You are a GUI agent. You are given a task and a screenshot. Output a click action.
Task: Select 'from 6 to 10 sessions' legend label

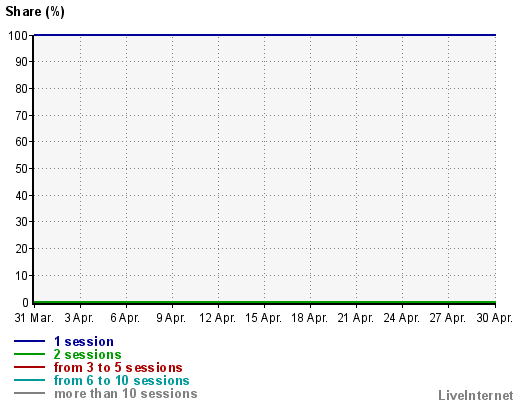coord(121,381)
